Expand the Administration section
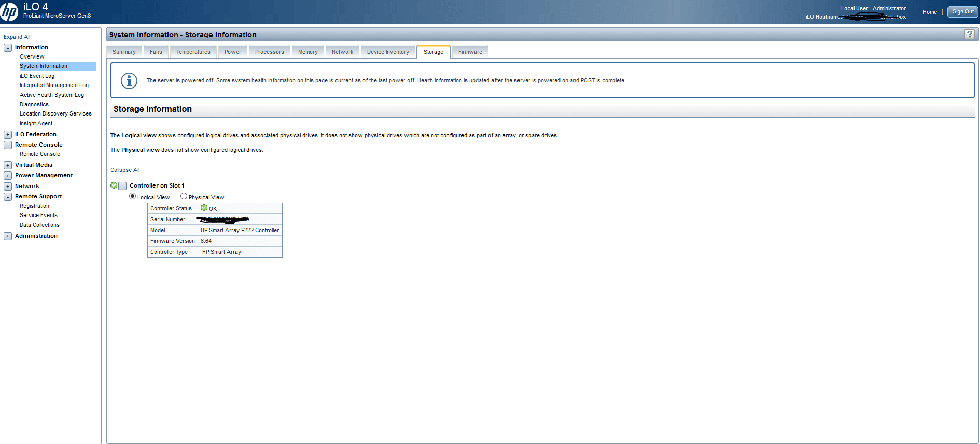The height and width of the screenshot is (444, 980). (x=8, y=236)
